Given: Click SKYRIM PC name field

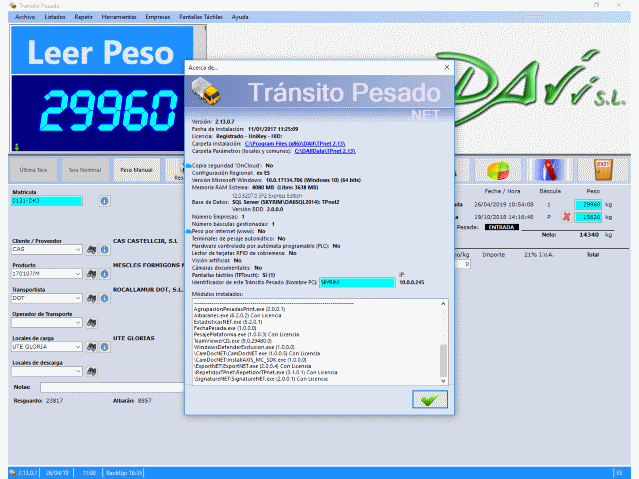Looking at the screenshot, I should 357,283.
